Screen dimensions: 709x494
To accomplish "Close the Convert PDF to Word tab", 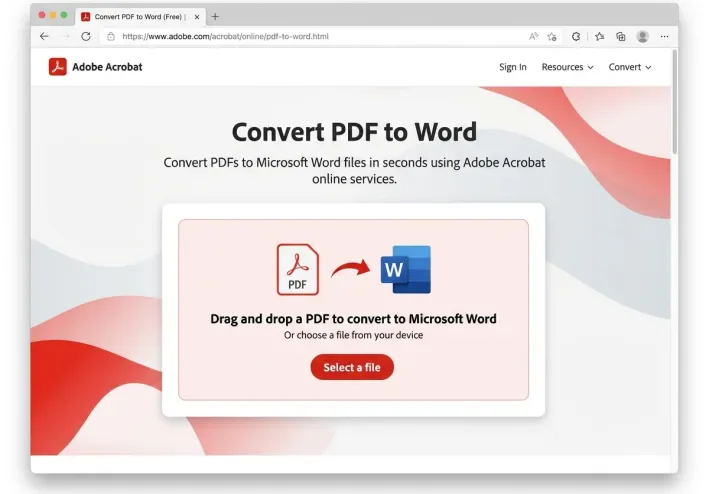I will click(x=197, y=17).
